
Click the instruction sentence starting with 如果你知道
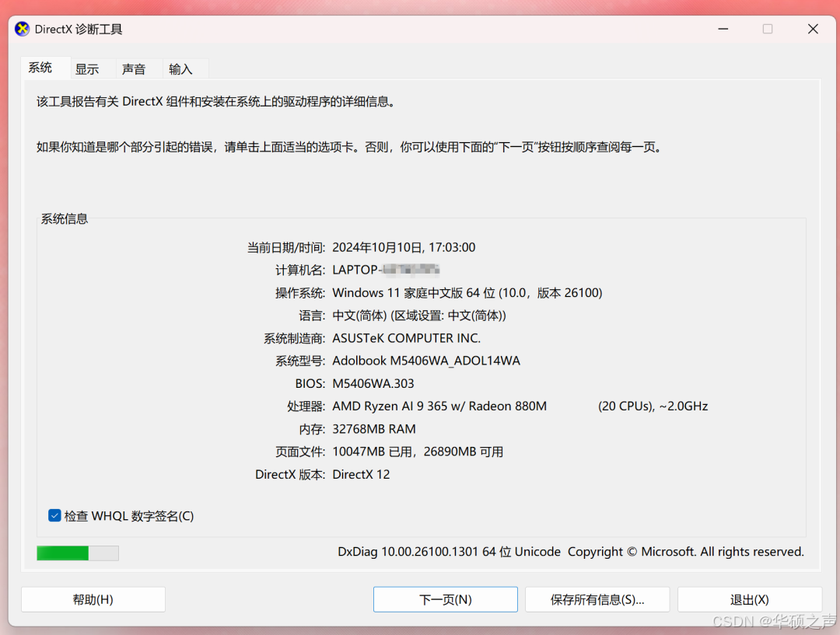click(350, 147)
